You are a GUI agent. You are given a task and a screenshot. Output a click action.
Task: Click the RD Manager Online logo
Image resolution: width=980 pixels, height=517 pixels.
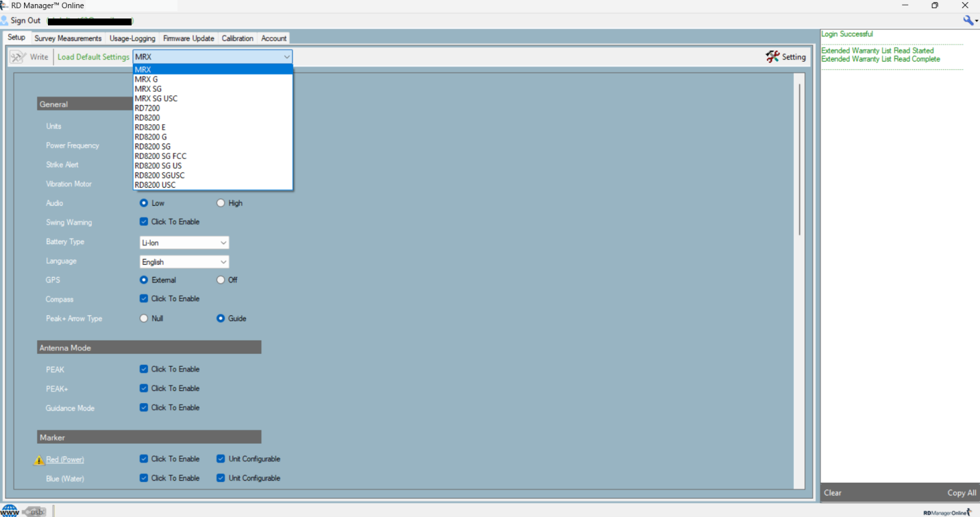tap(947, 512)
